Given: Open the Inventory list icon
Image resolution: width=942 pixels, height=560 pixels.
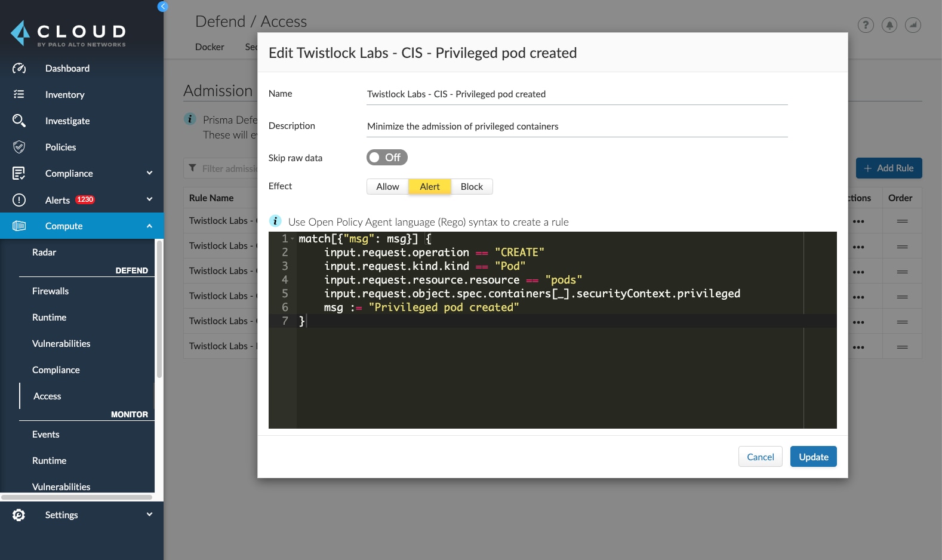Looking at the screenshot, I should tap(19, 94).
